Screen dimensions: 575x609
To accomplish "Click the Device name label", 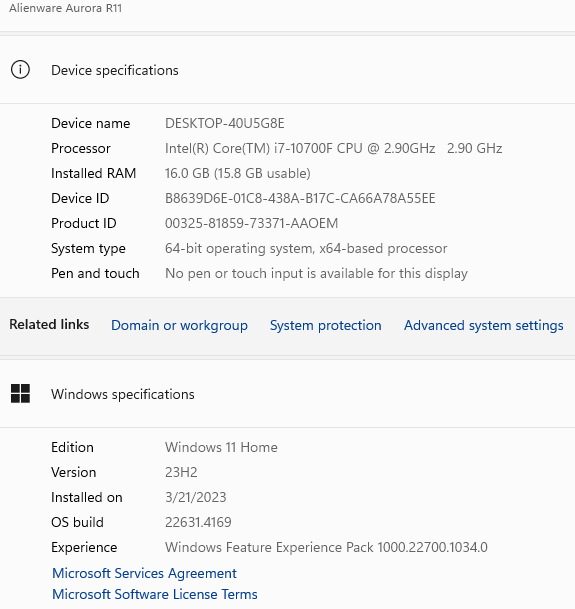I will [91, 123].
